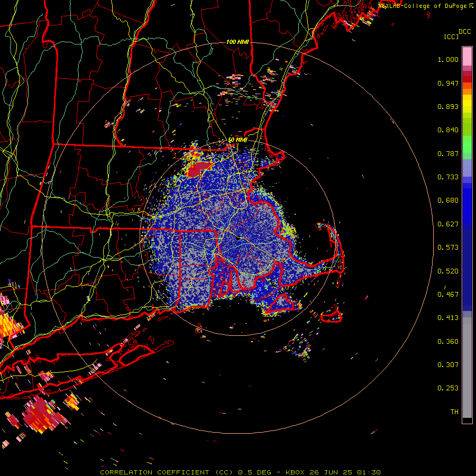The height and width of the screenshot is (476, 476).
Task: Select the 0.947 scale value
Action: pyautogui.click(x=448, y=83)
